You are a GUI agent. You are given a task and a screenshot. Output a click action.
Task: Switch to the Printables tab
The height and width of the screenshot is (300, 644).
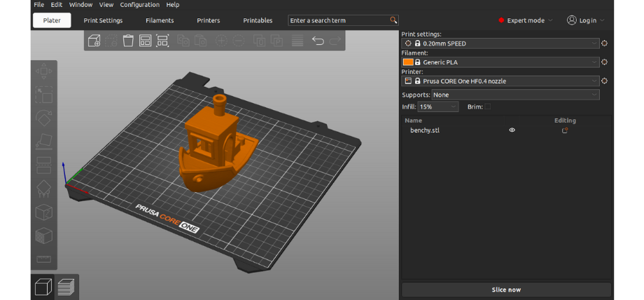258,20
